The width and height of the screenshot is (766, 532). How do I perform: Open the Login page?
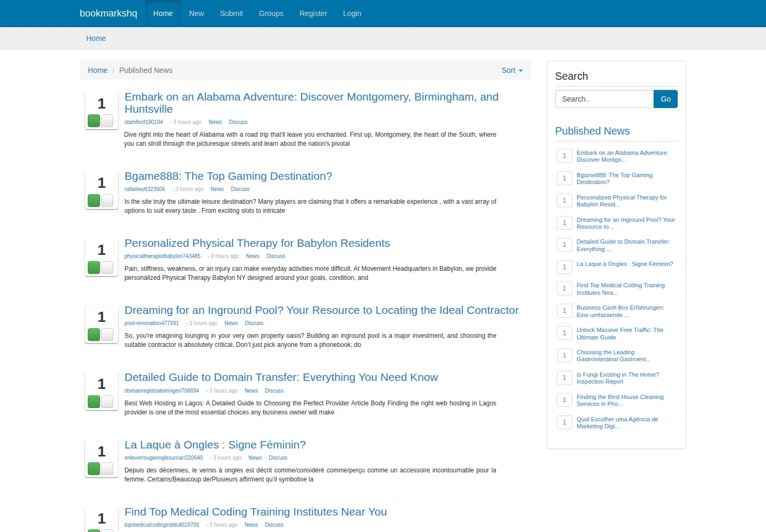pos(352,13)
